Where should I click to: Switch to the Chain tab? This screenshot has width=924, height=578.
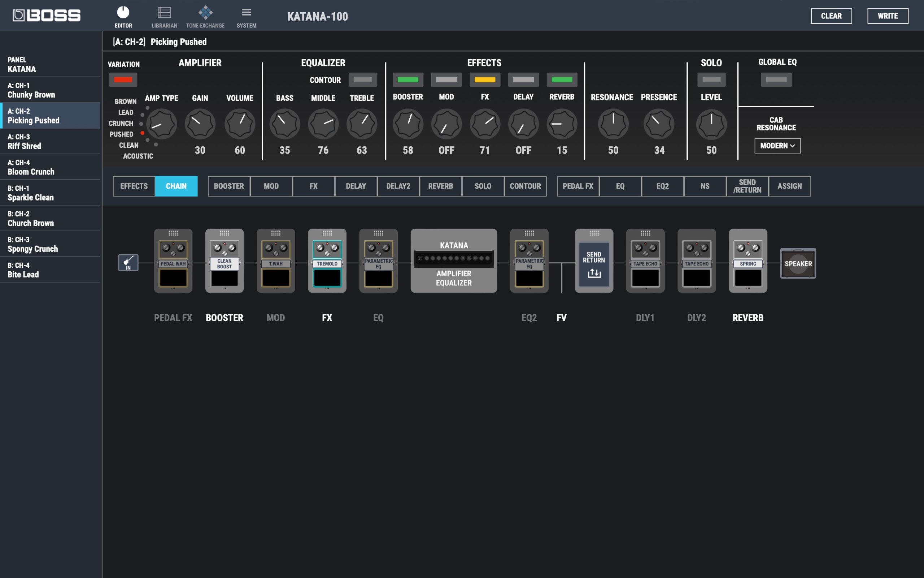pos(176,186)
